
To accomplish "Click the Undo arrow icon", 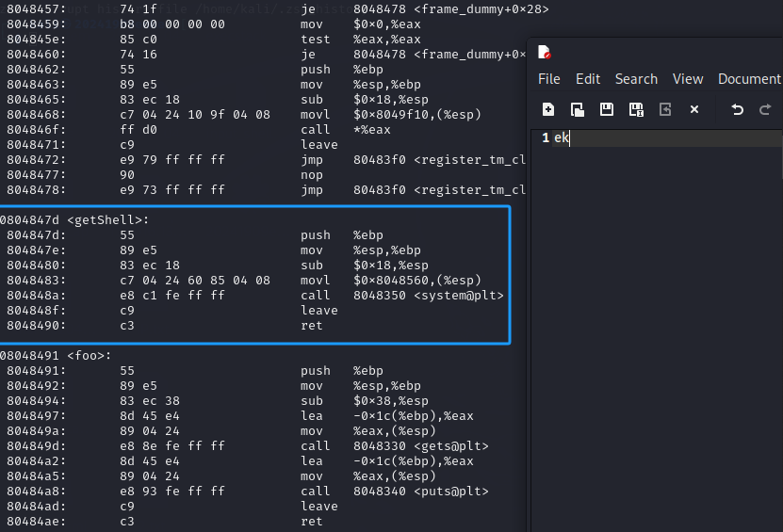I will (737, 109).
